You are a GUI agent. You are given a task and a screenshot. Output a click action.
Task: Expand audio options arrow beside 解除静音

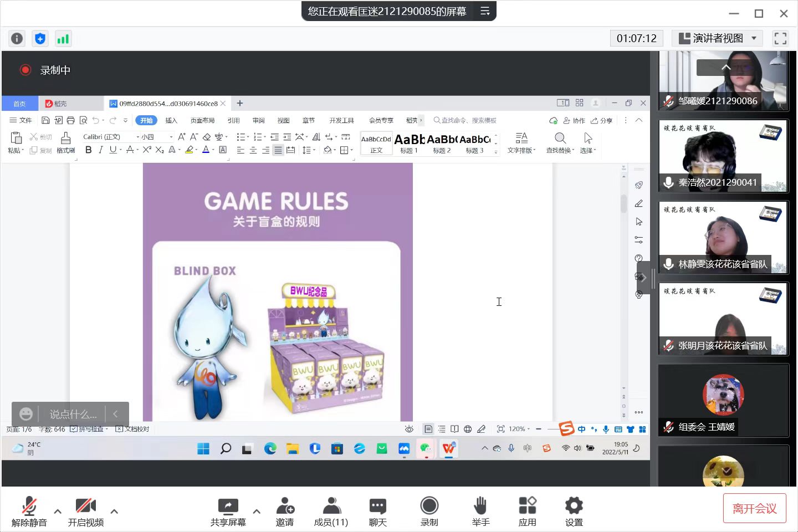coord(58,511)
